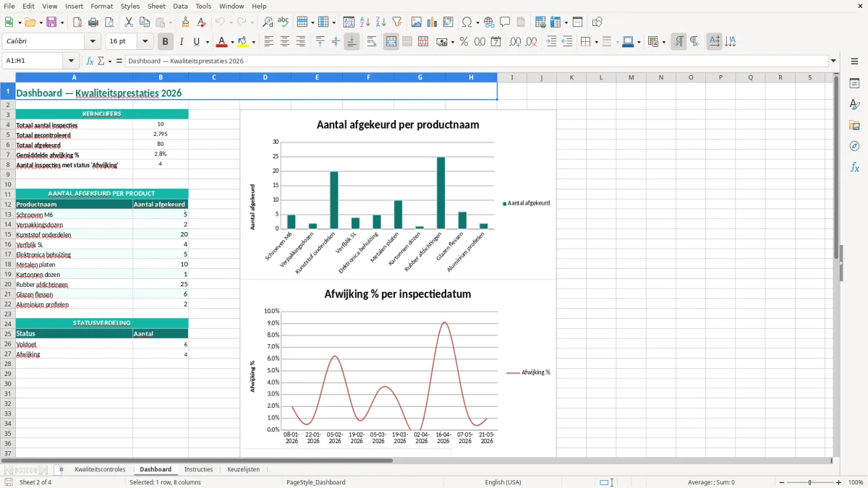Toggle Italic formatting
The image size is (868, 488).
click(x=182, y=42)
